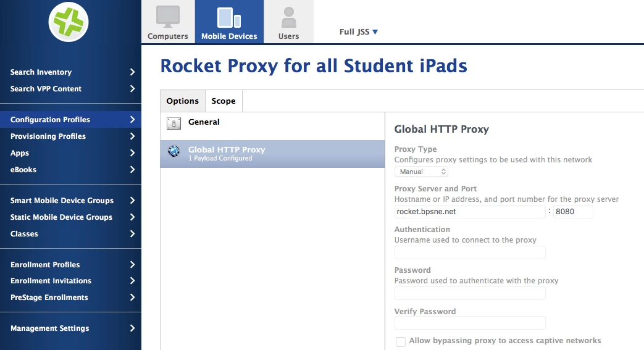
Task: Expand the Enrollment Profiles chevron
Action: (132, 265)
